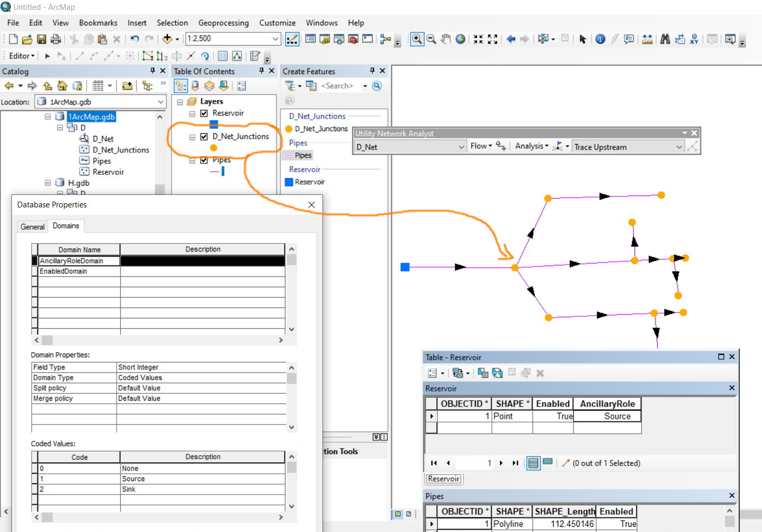The image size is (762, 532).
Task: Click the Fixed Zoom In icon
Action: tap(478, 39)
